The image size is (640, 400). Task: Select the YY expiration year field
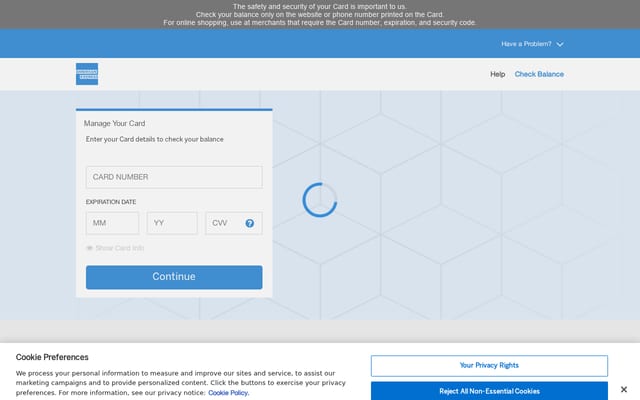(x=172, y=223)
